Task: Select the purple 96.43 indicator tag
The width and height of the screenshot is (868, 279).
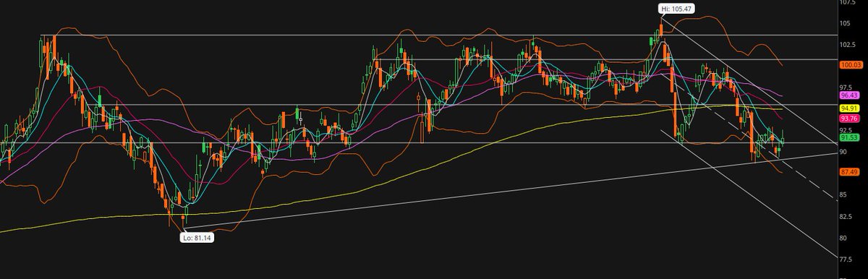Action: [848, 95]
